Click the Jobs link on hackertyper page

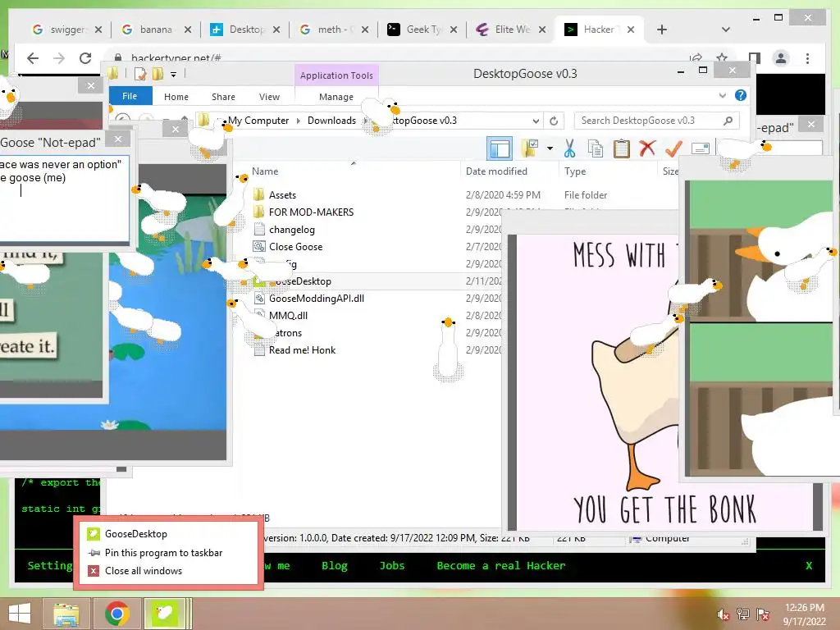[x=391, y=566]
